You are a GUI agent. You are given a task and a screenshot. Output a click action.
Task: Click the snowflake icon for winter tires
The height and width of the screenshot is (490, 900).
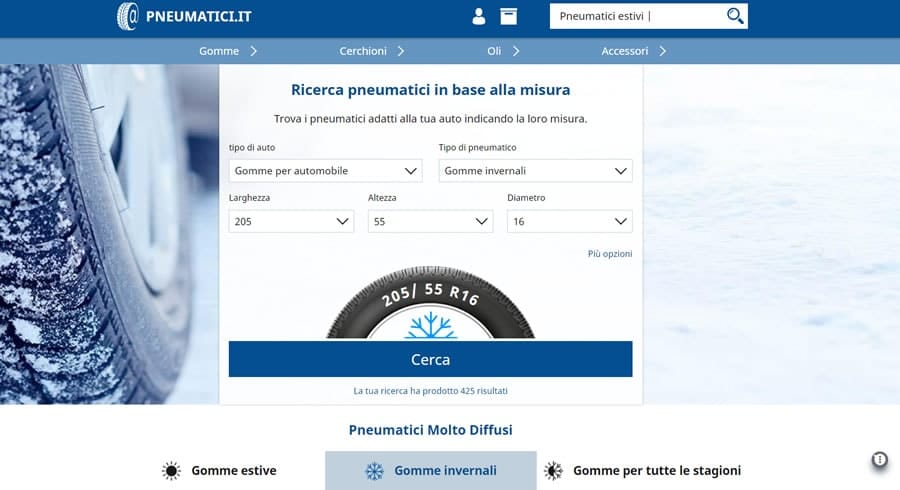(x=374, y=470)
